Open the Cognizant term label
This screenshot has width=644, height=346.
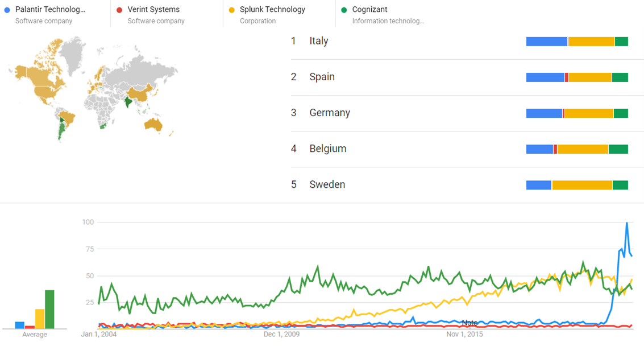pos(369,10)
